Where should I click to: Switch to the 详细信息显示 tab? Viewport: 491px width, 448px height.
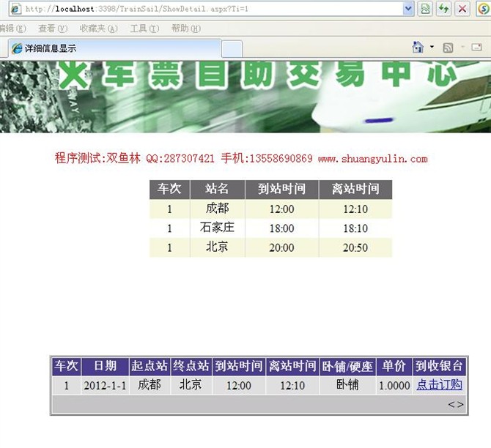tap(110, 48)
